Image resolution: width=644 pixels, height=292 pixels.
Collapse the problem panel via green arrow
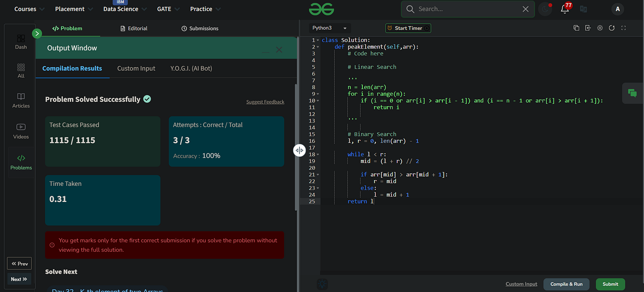(x=37, y=33)
